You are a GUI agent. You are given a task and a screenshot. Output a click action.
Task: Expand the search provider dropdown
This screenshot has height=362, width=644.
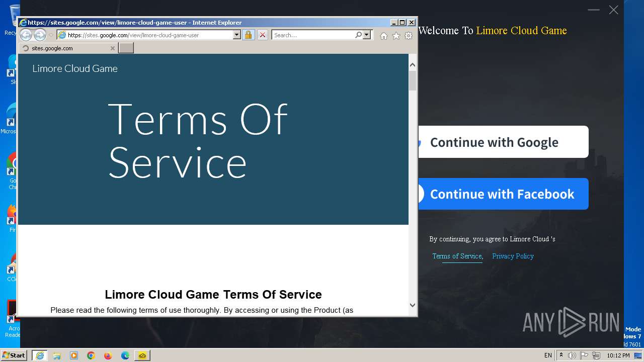(367, 35)
